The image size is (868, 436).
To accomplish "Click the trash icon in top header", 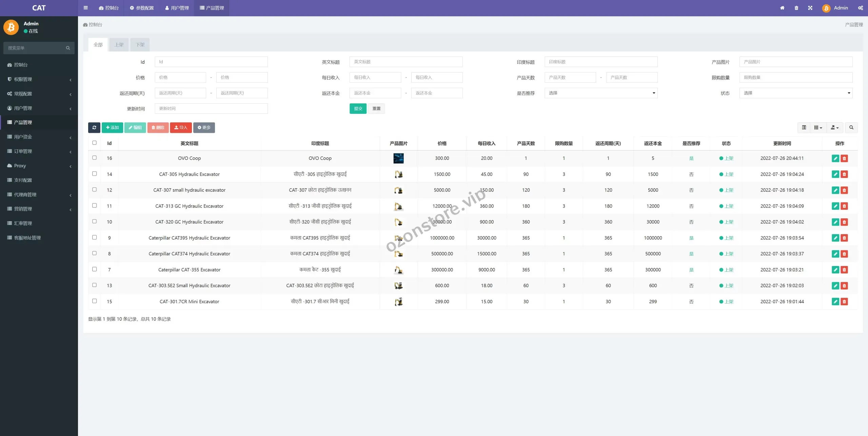I will click(x=796, y=8).
